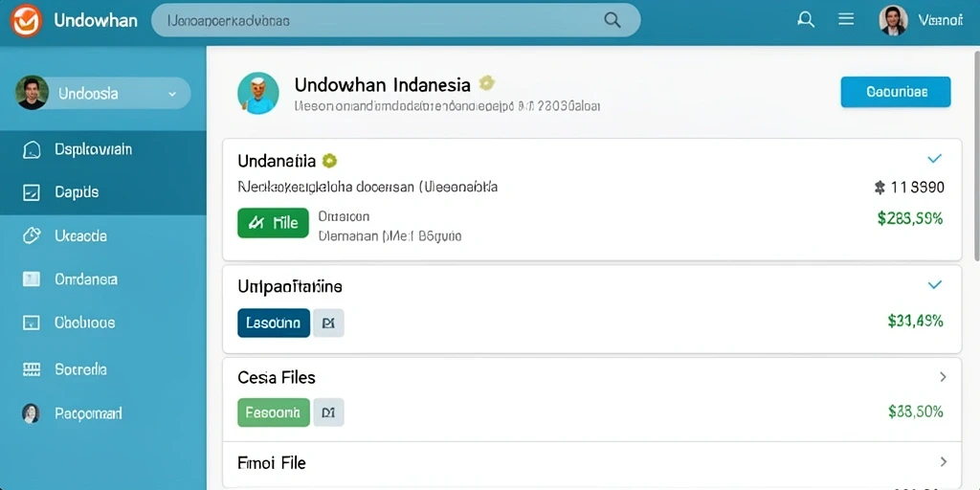The width and height of the screenshot is (980, 490).
Task: Open search from the top-right magnifier icon
Action: [x=806, y=19]
